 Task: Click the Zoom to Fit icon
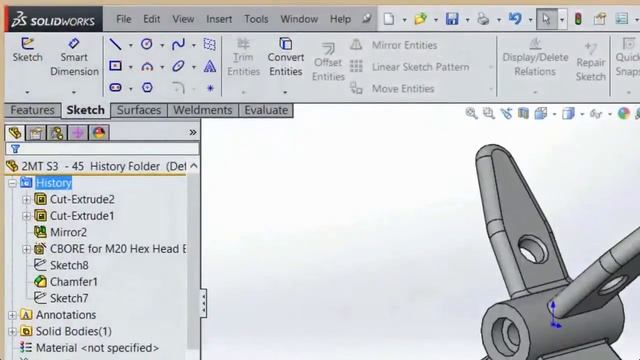471,113
